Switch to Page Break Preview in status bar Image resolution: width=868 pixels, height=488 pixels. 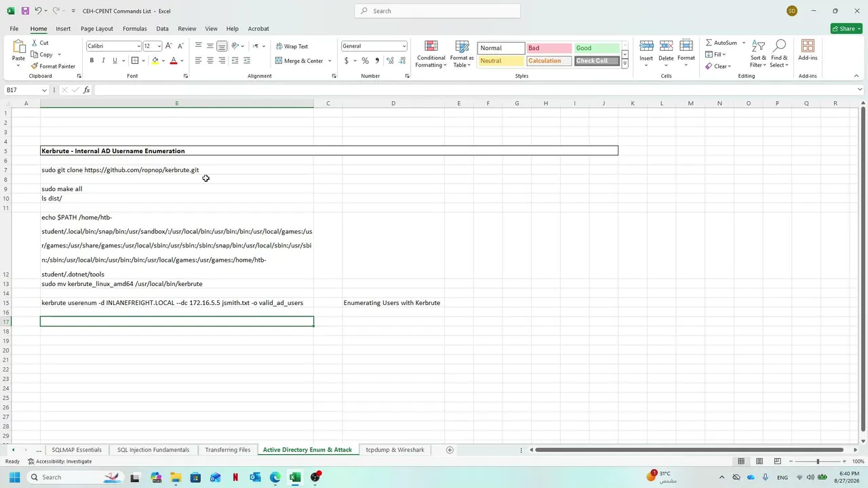pyautogui.click(x=777, y=462)
